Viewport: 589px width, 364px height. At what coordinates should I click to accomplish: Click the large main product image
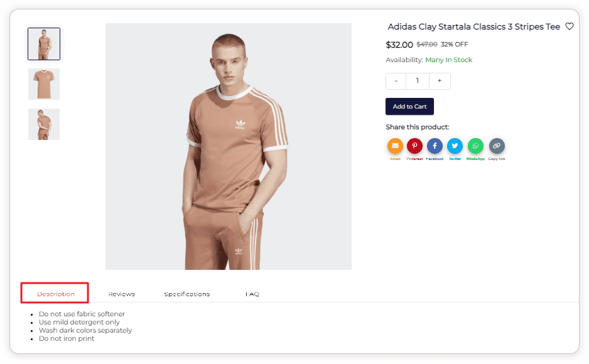(x=229, y=146)
